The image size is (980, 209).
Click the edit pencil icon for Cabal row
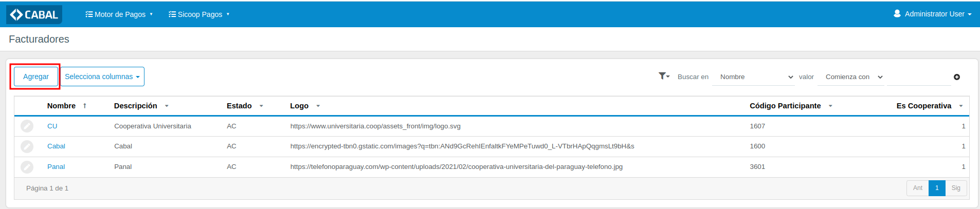pos(27,146)
